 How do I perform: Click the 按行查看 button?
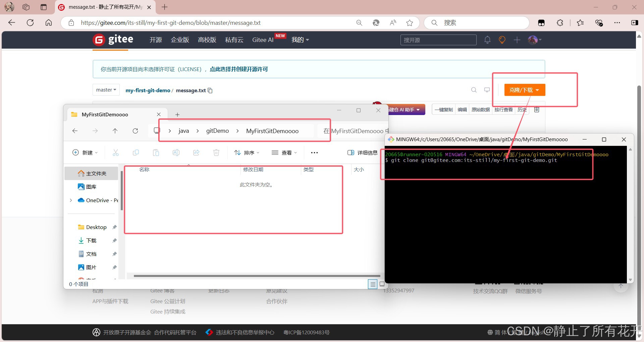[x=503, y=110]
